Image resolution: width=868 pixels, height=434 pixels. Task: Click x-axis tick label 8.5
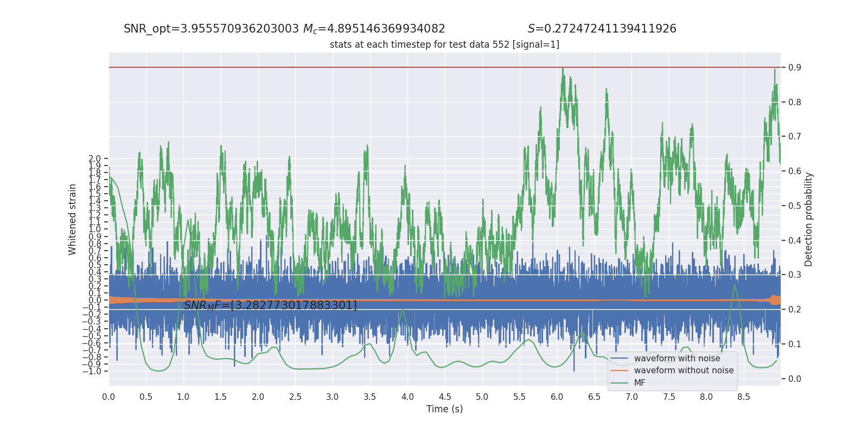(744, 397)
